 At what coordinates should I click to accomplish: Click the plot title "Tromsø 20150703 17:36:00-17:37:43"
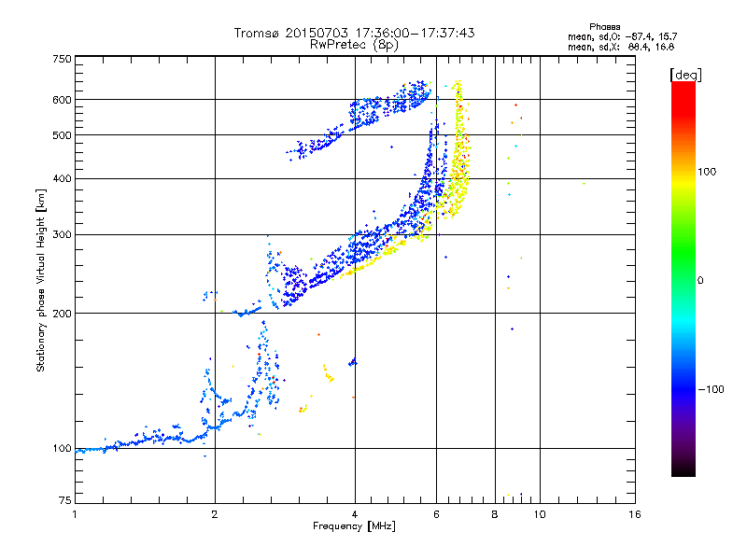pos(355,33)
